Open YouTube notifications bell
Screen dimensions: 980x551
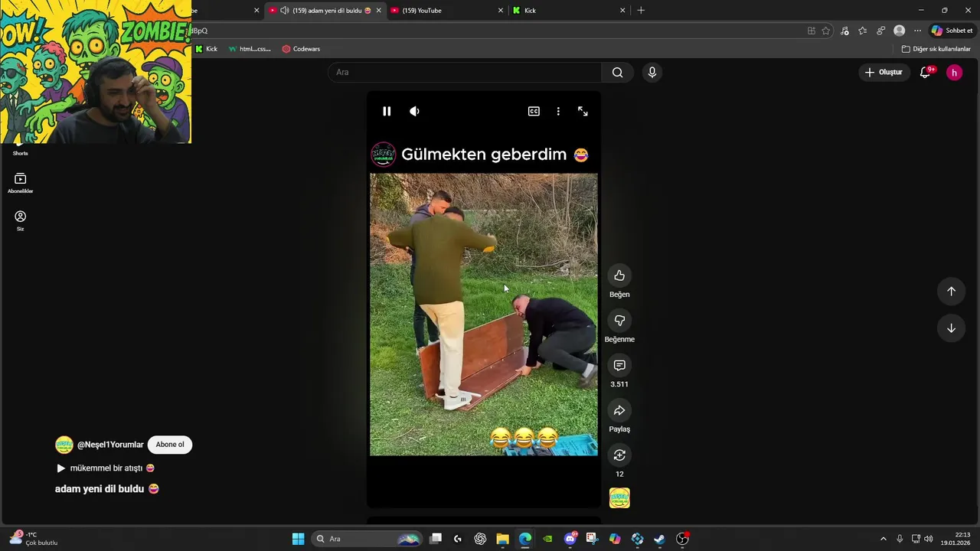(925, 72)
